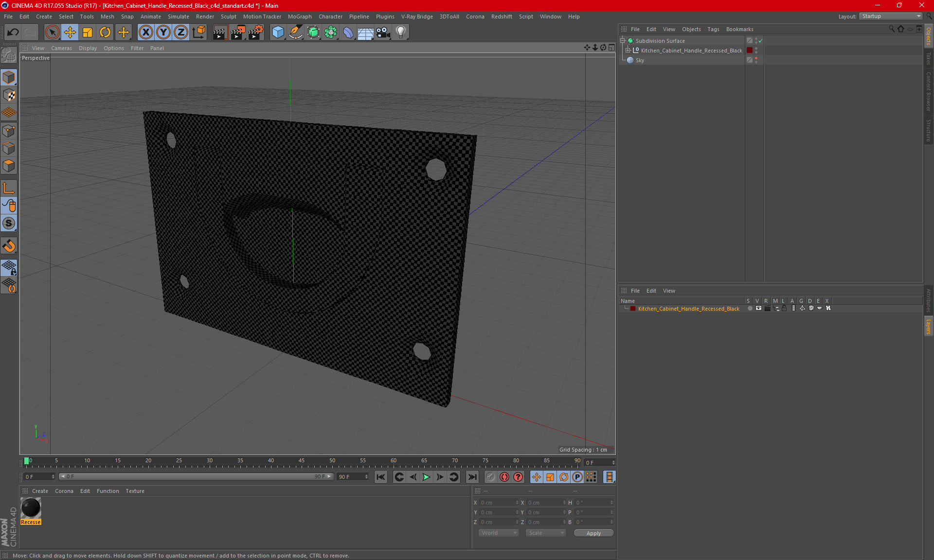Open the MoGraph menu

[299, 17]
